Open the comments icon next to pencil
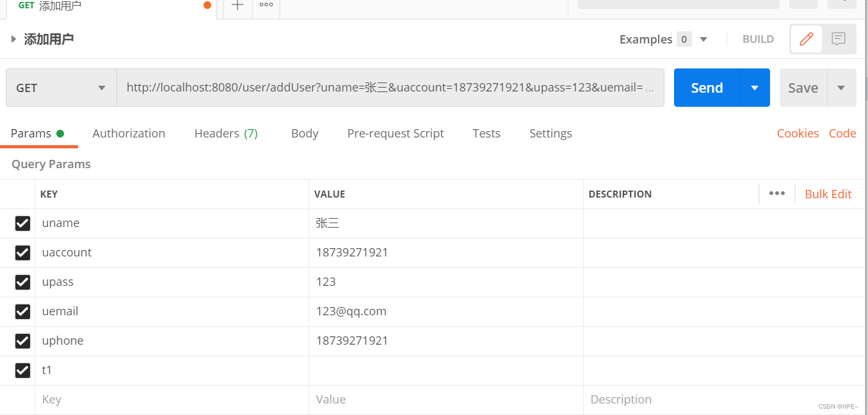This screenshot has width=868, height=415. click(x=839, y=39)
